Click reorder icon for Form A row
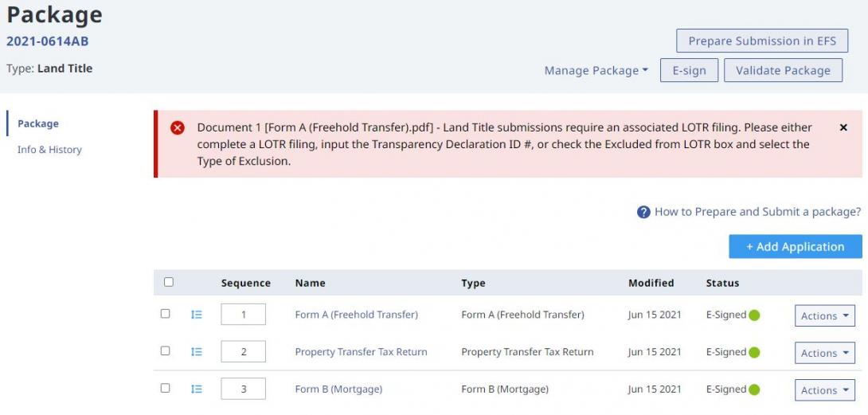 (197, 315)
